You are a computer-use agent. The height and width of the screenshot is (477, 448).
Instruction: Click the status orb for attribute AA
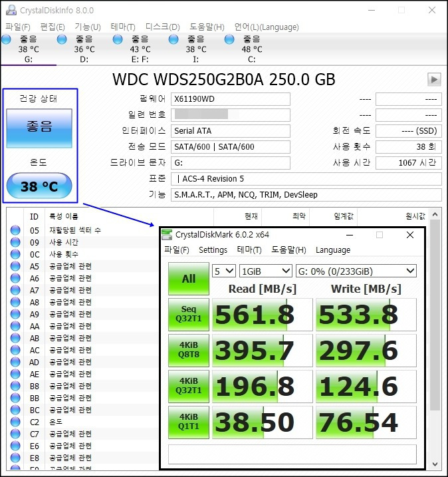pyautogui.click(x=15, y=326)
